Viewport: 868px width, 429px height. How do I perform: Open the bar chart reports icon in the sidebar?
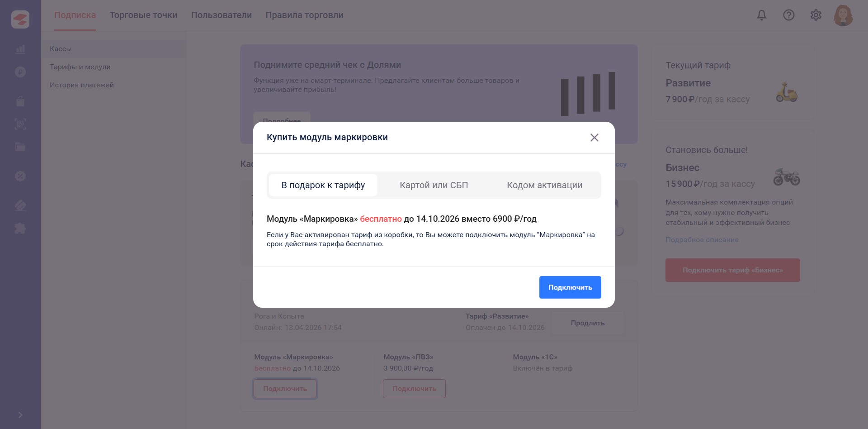[20, 49]
